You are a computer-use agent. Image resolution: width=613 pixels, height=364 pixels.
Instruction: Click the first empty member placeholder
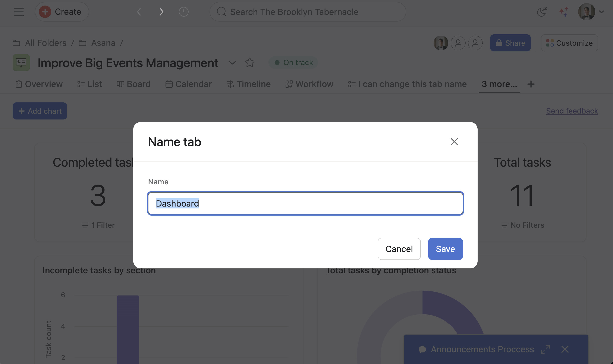(458, 43)
